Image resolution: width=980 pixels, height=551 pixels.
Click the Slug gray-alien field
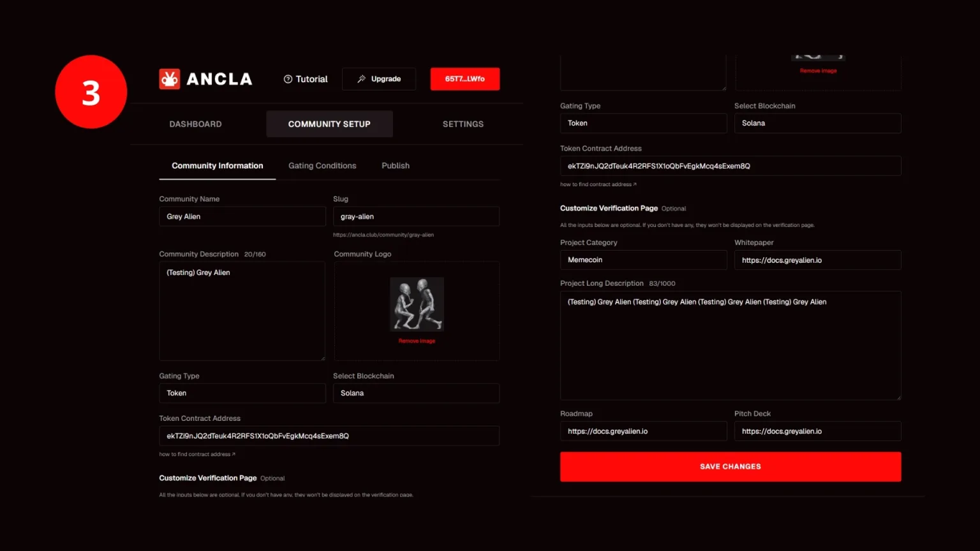click(416, 217)
